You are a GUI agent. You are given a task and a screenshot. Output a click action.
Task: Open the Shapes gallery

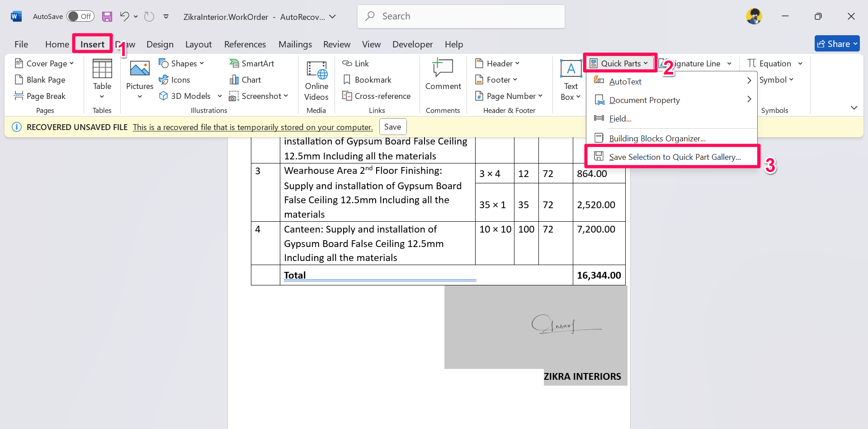[x=182, y=64]
